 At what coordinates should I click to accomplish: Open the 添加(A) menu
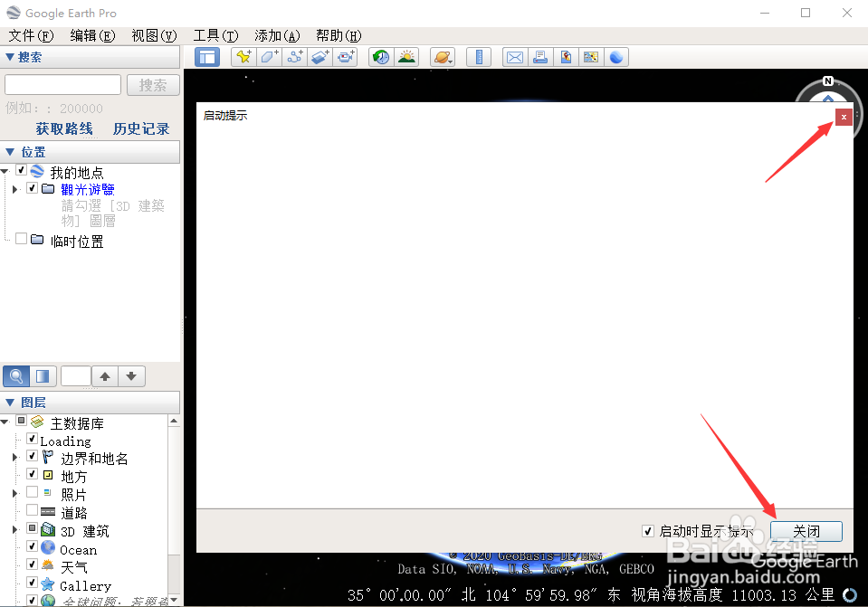tap(277, 36)
